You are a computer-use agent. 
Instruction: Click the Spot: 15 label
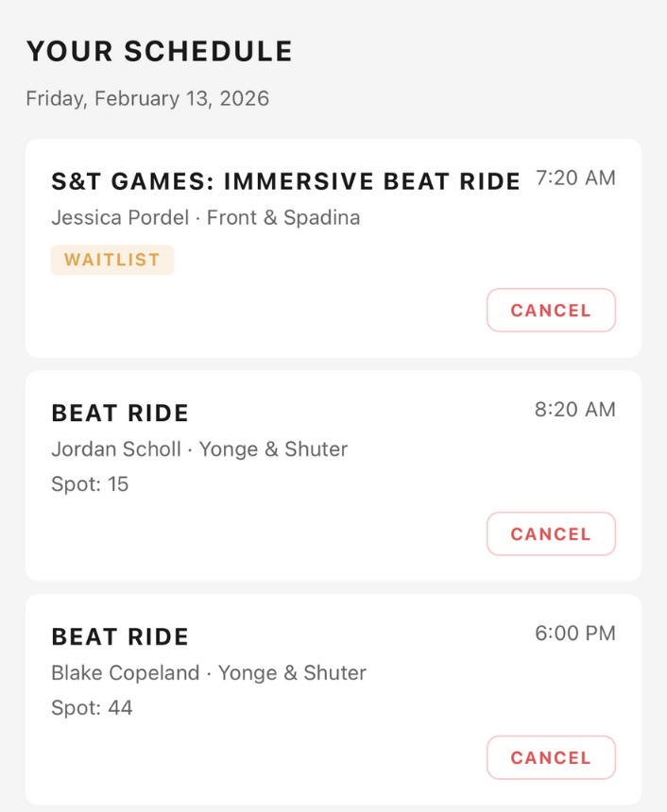pos(90,484)
